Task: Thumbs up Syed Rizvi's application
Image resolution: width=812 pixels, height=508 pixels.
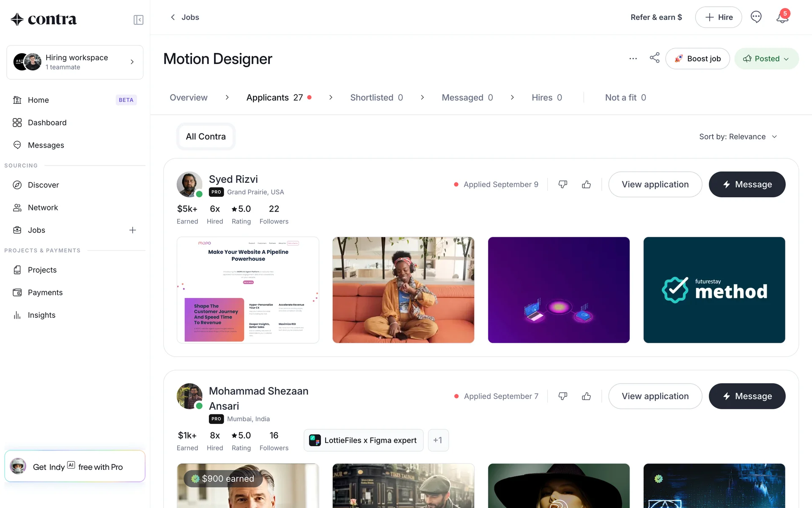Action: pos(586,185)
